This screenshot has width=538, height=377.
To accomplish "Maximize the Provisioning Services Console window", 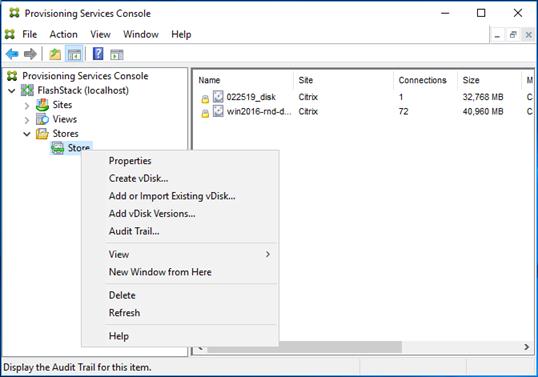I will click(x=481, y=13).
